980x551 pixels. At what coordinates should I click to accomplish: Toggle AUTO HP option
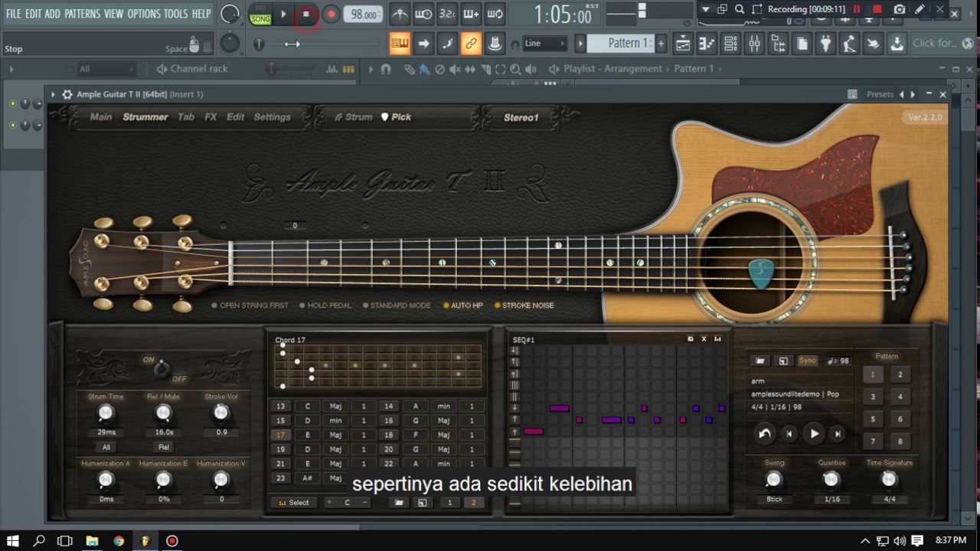[x=462, y=305]
